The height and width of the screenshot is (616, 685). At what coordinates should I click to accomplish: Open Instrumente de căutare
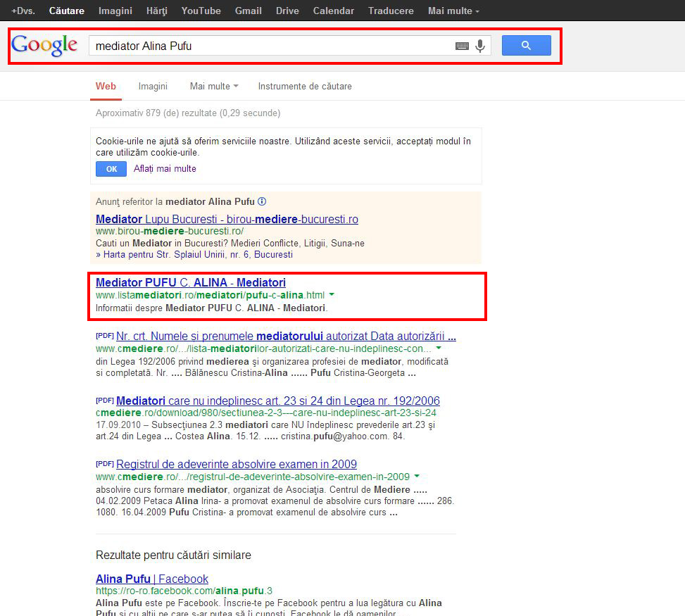pyautogui.click(x=305, y=86)
